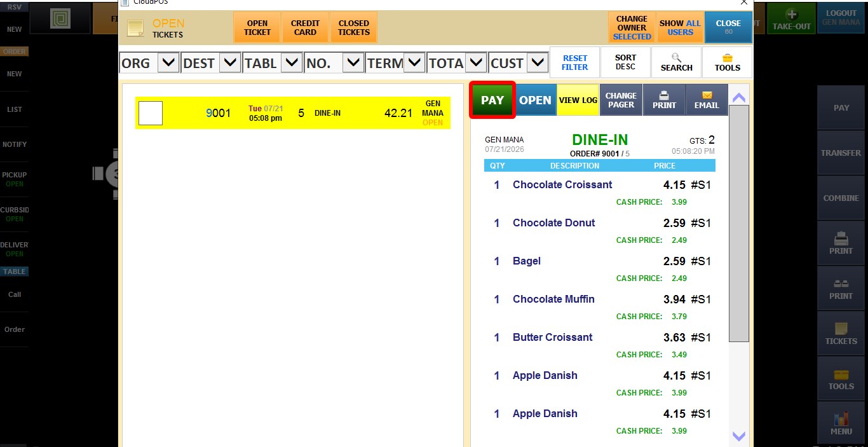Open the VIEW LOG for the ticket
This screenshot has height=447, width=868.
tap(578, 100)
